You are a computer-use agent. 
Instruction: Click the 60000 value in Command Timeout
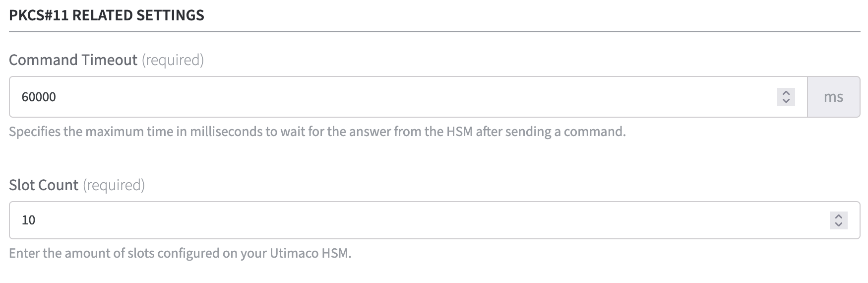click(x=39, y=97)
